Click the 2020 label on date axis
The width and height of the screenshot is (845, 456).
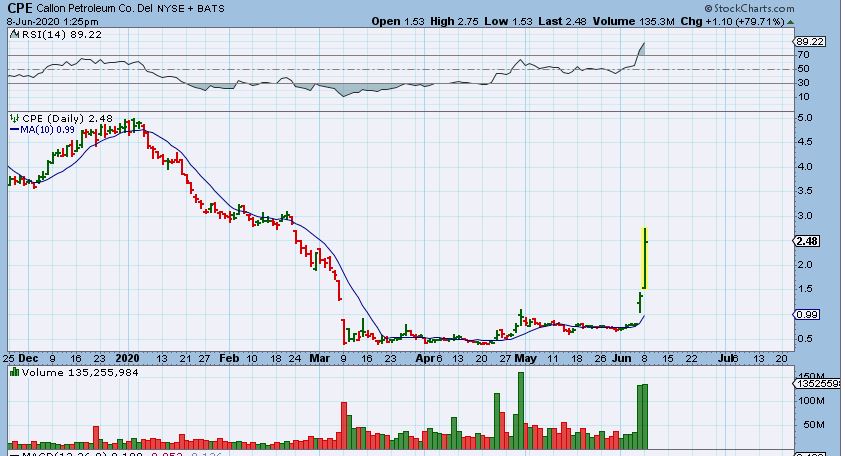coord(127,358)
